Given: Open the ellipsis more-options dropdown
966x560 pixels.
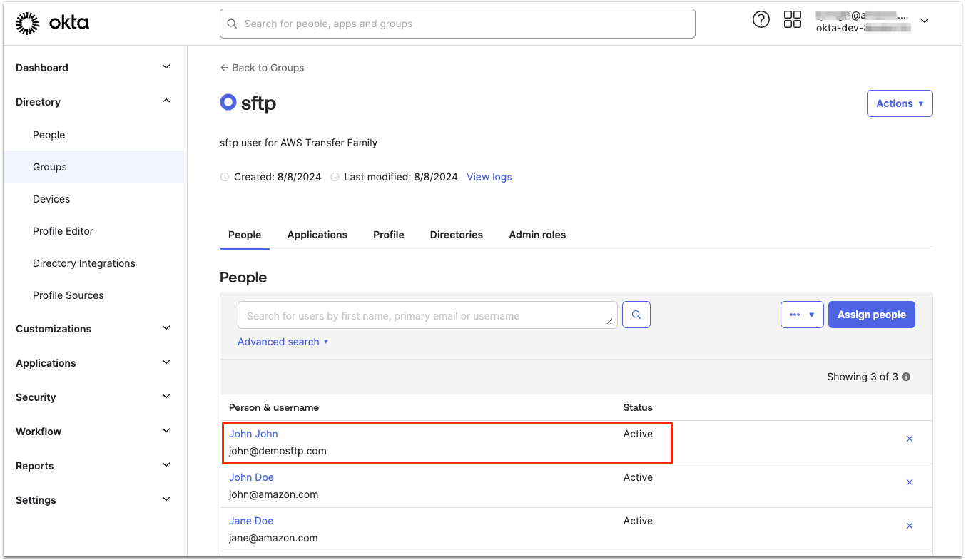Looking at the screenshot, I should 802,314.
